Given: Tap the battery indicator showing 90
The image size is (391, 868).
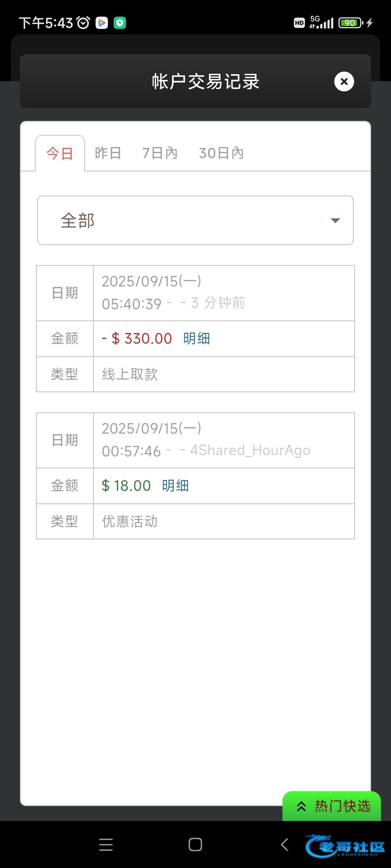Looking at the screenshot, I should (x=350, y=23).
